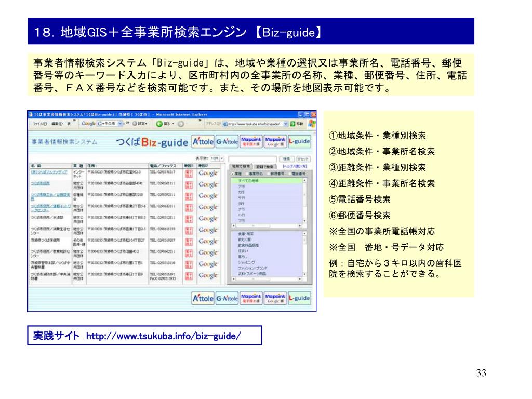Open 電子国土 map for 茨城県つくば保健所 row
The height and width of the screenshot is (399, 532).
point(189,242)
